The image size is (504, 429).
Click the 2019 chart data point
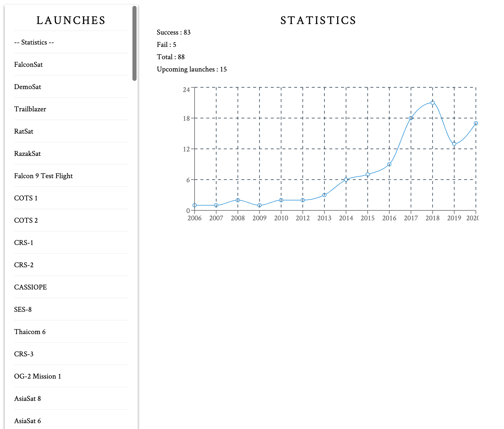click(454, 144)
